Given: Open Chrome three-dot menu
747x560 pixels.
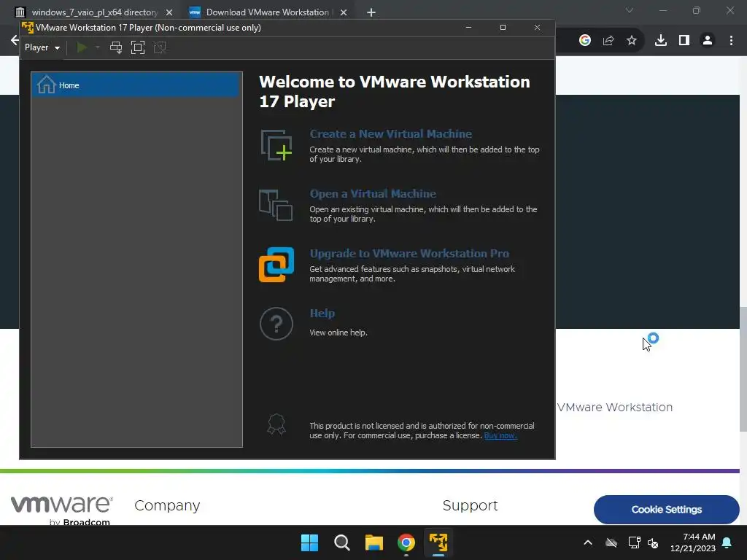Looking at the screenshot, I should tap(731, 41).
